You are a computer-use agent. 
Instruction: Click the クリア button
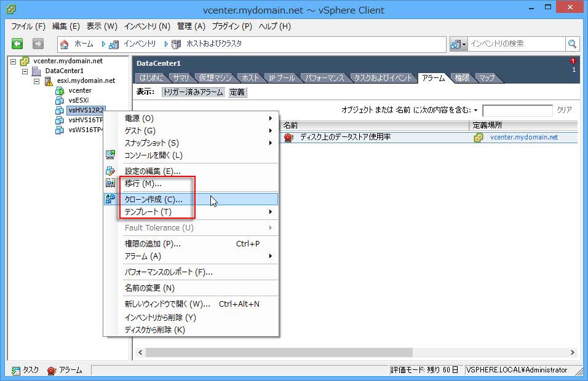[x=564, y=110]
